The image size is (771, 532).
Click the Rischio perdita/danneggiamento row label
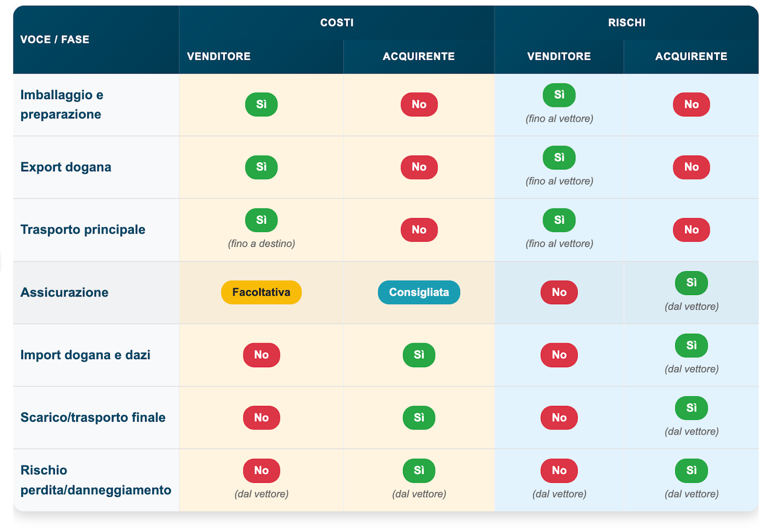[95, 480]
